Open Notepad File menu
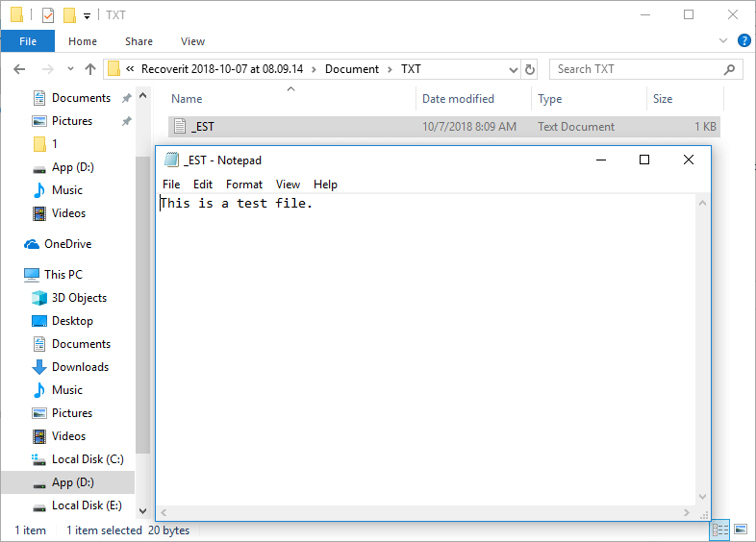756x542 pixels. 171,185
